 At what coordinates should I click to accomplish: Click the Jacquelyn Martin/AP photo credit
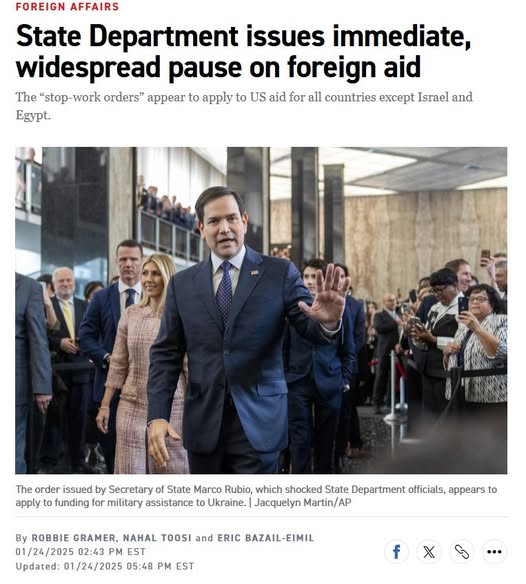303,502
